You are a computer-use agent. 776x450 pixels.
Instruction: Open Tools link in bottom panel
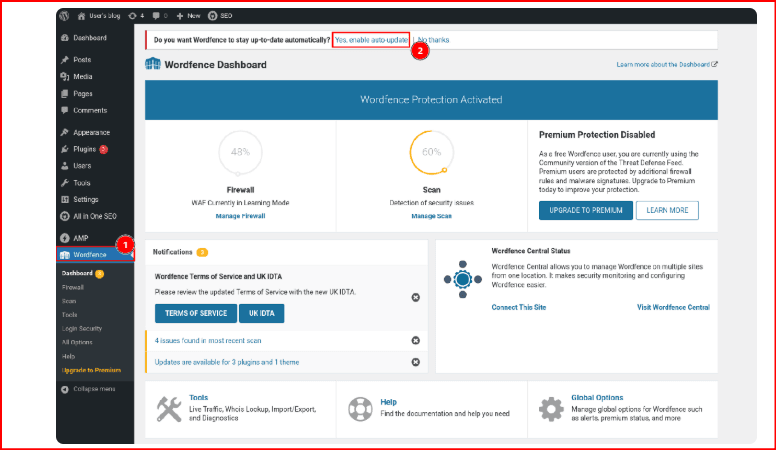pyautogui.click(x=198, y=398)
